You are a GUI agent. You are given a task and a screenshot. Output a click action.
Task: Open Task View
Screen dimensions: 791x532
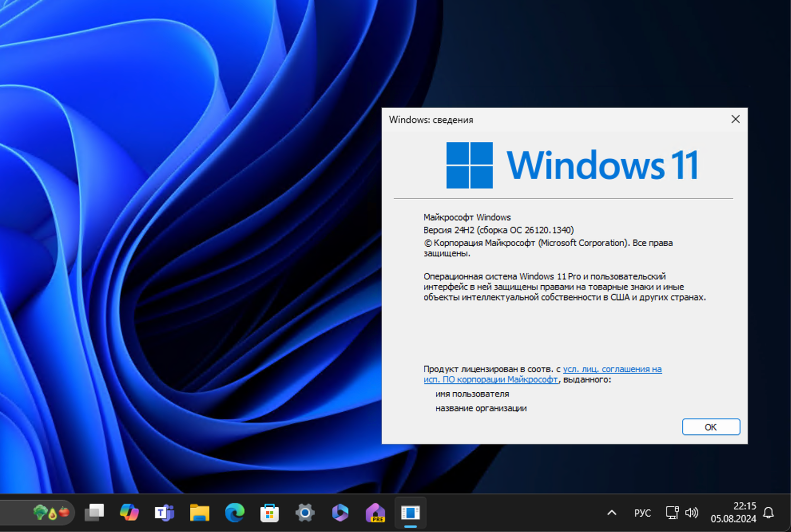(x=94, y=512)
